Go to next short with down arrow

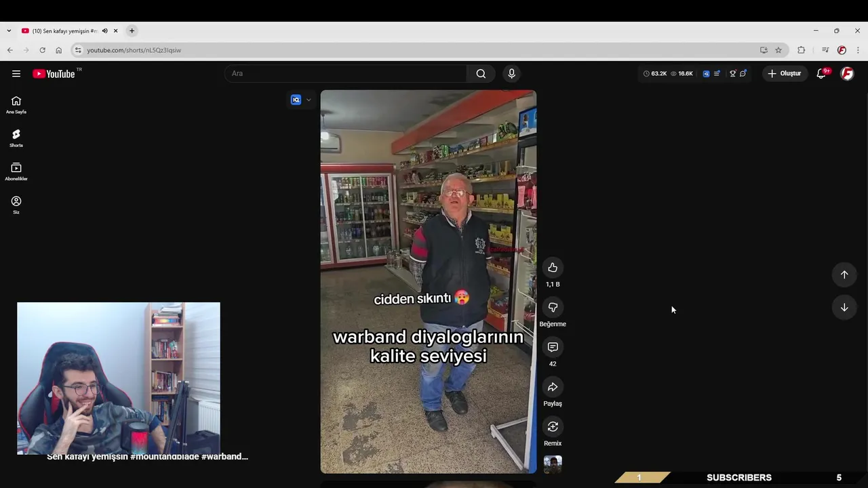844,308
